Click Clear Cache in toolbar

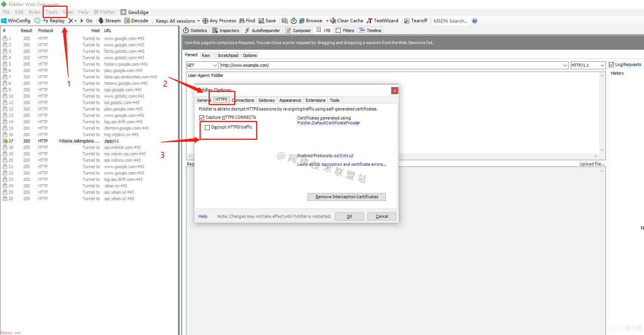347,21
